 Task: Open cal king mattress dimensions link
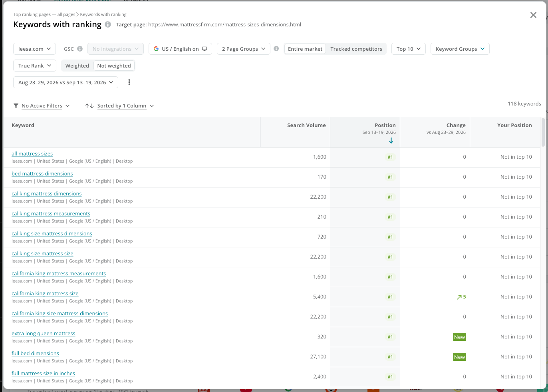click(46, 194)
